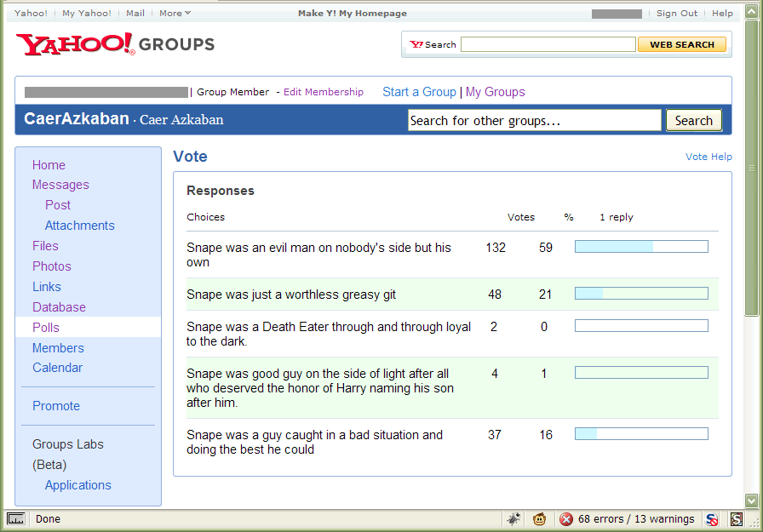
Task: Open Post in sidebar
Action: pyautogui.click(x=58, y=205)
